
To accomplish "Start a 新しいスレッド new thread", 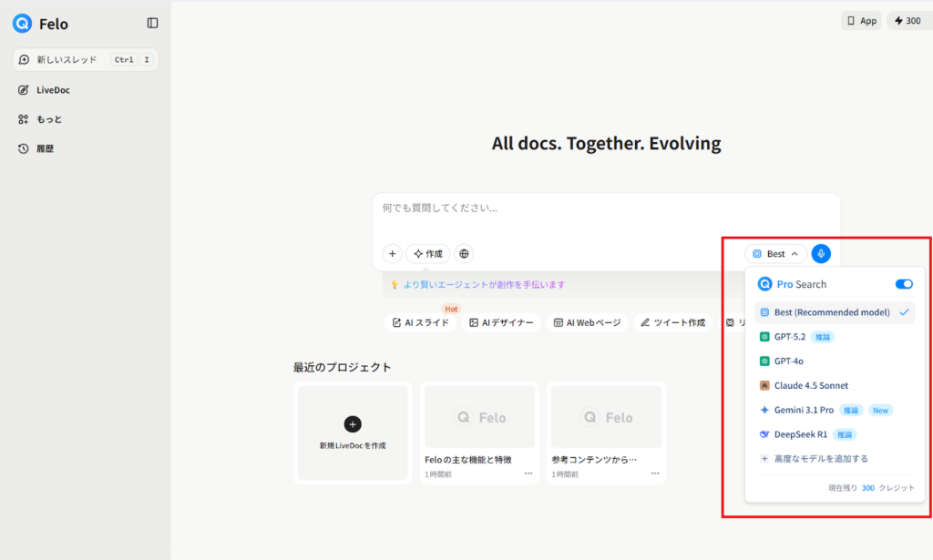I will point(67,60).
